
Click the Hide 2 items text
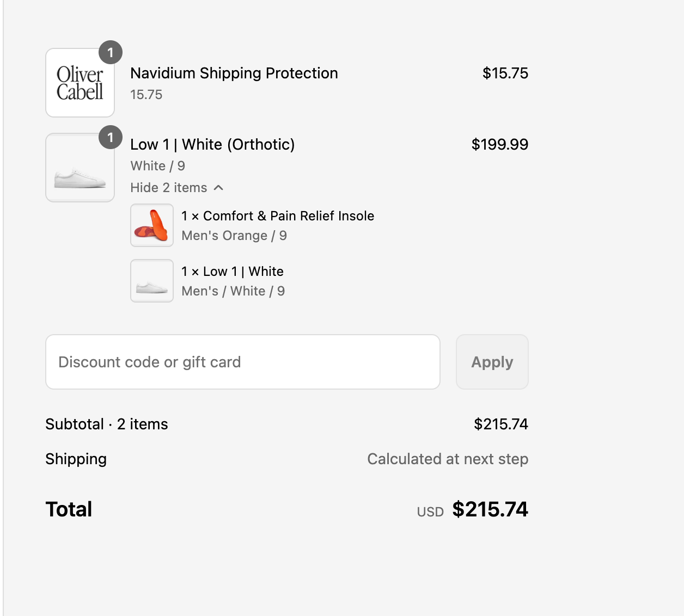pos(169,188)
